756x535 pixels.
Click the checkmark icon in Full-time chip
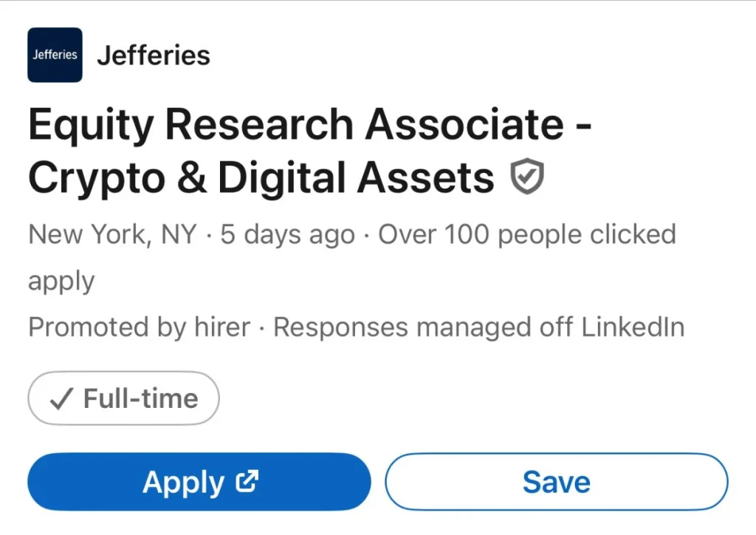(61, 399)
